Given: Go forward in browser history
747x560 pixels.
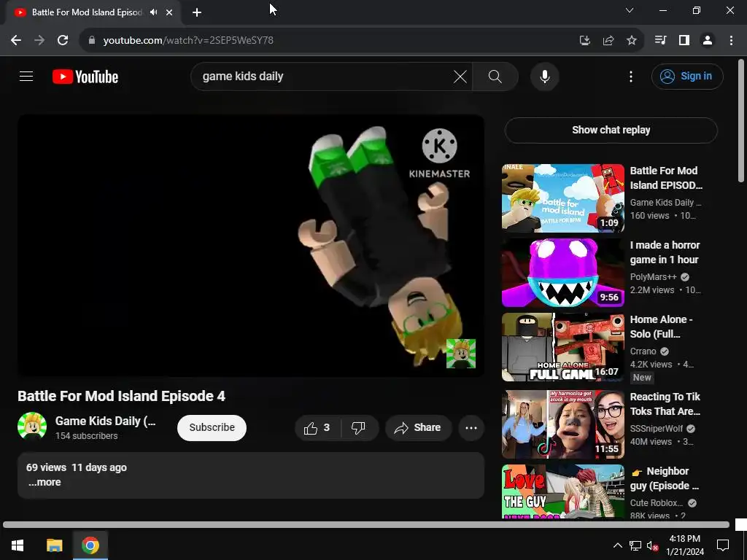Looking at the screenshot, I should tap(39, 41).
